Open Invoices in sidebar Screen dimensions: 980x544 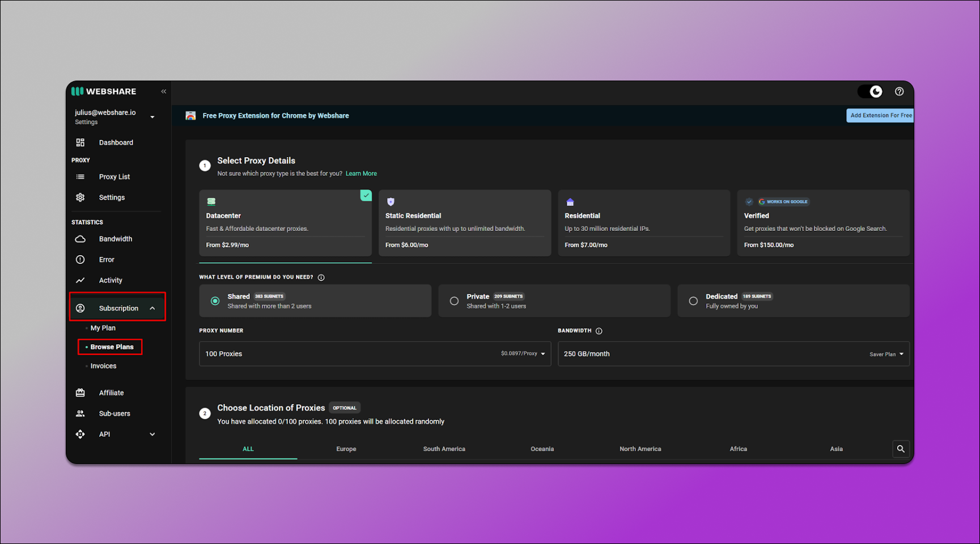point(104,366)
